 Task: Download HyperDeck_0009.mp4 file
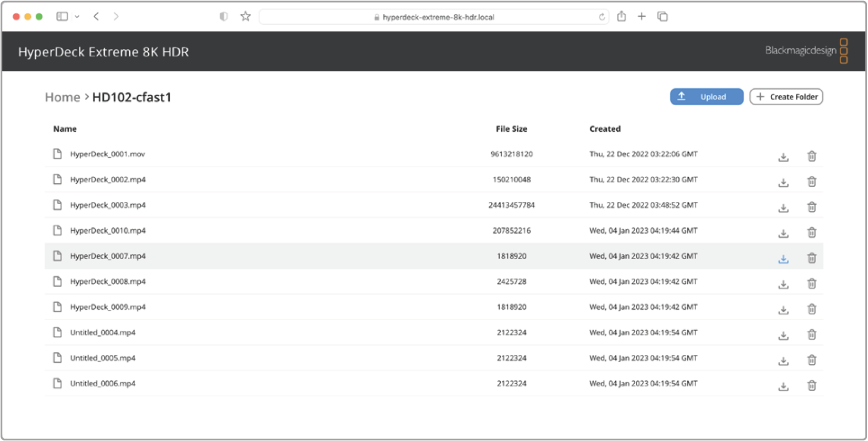[x=783, y=310]
